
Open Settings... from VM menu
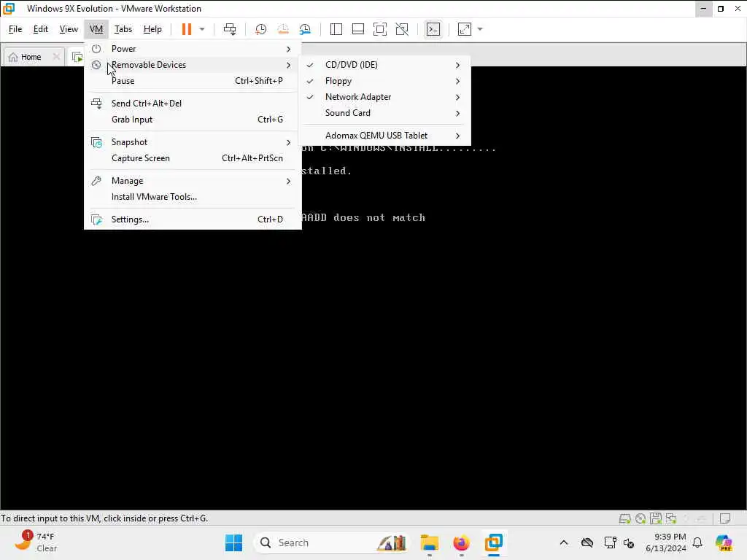point(193,219)
